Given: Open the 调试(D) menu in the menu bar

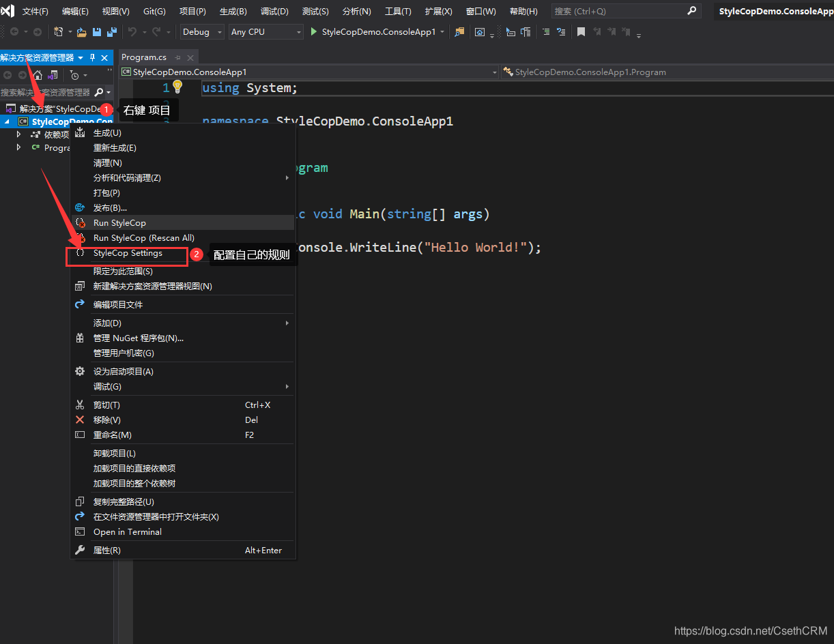Looking at the screenshot, I should coord(274,12).
